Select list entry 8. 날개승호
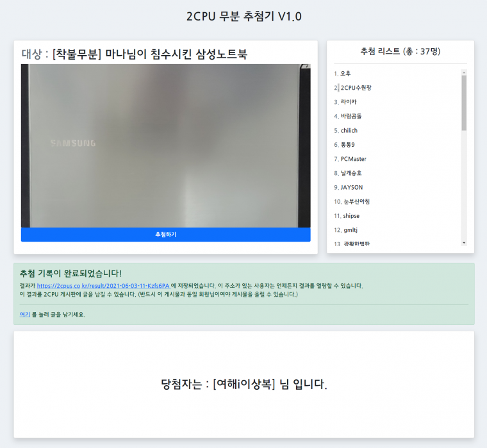The height and width of the screenshot is (448, 487). (x=347, y=173)
